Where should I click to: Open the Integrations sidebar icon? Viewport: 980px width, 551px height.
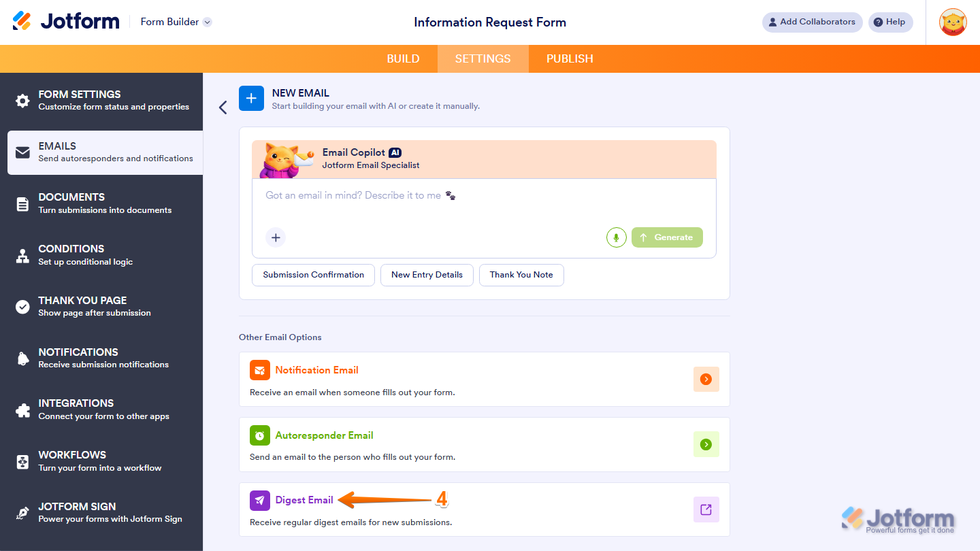point(23,410)
